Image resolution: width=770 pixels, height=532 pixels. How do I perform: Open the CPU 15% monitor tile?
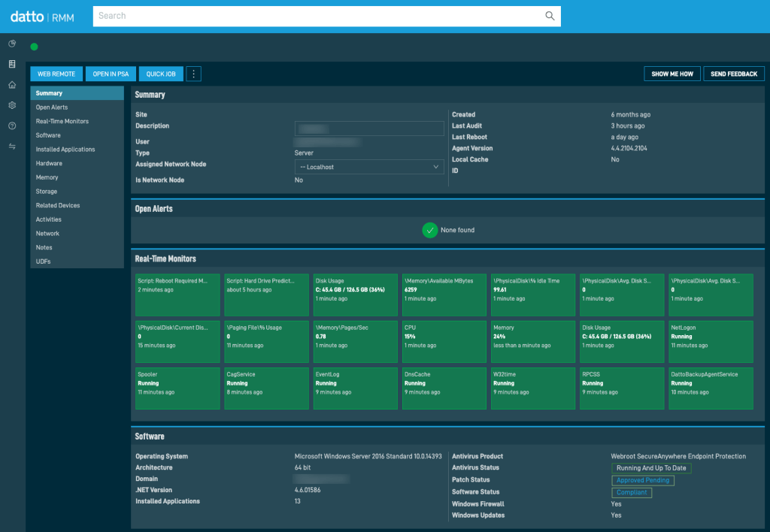click(x=444, y=342)
